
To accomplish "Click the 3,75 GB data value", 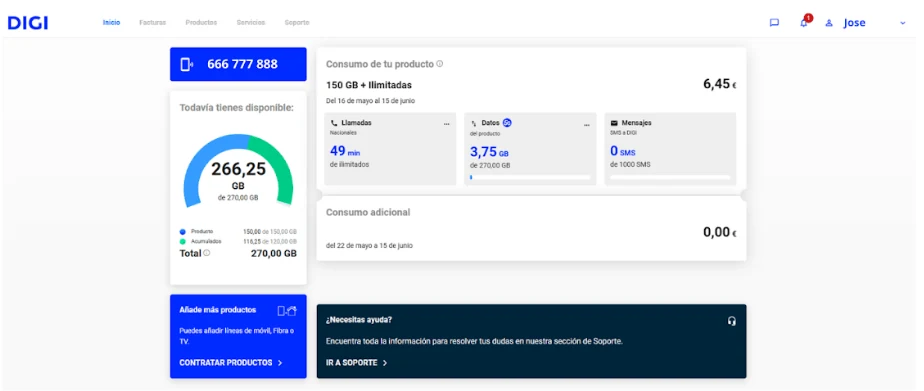I will 489,152.
